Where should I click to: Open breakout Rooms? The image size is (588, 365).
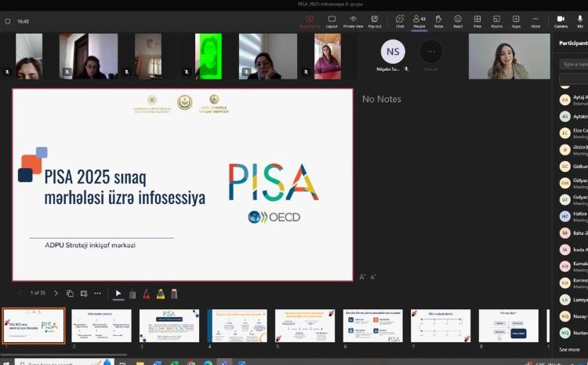point(496,20)
